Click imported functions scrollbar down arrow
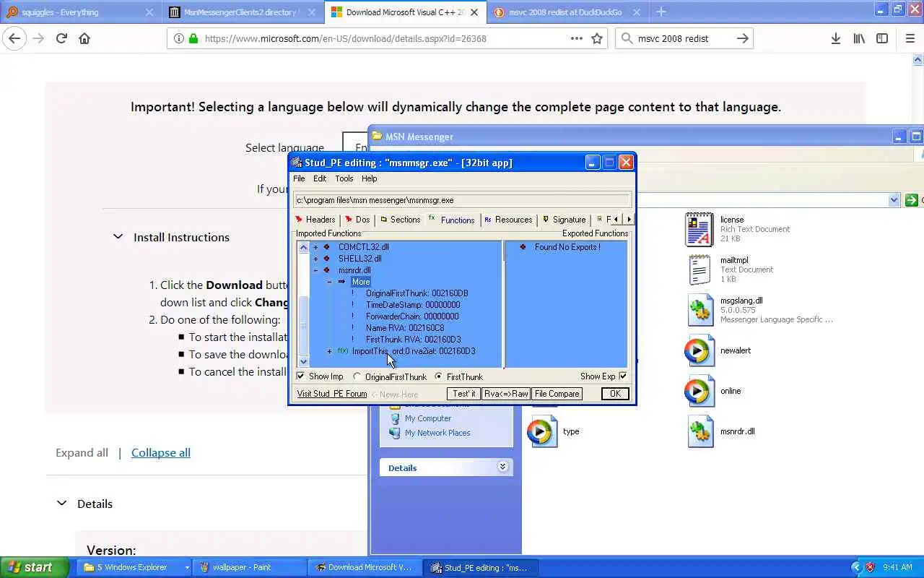 point(303,362)
